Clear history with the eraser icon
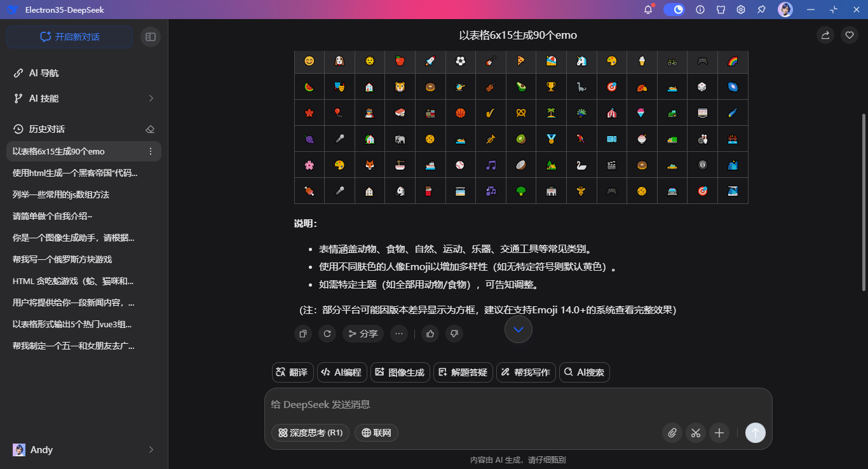 (150, 128)
